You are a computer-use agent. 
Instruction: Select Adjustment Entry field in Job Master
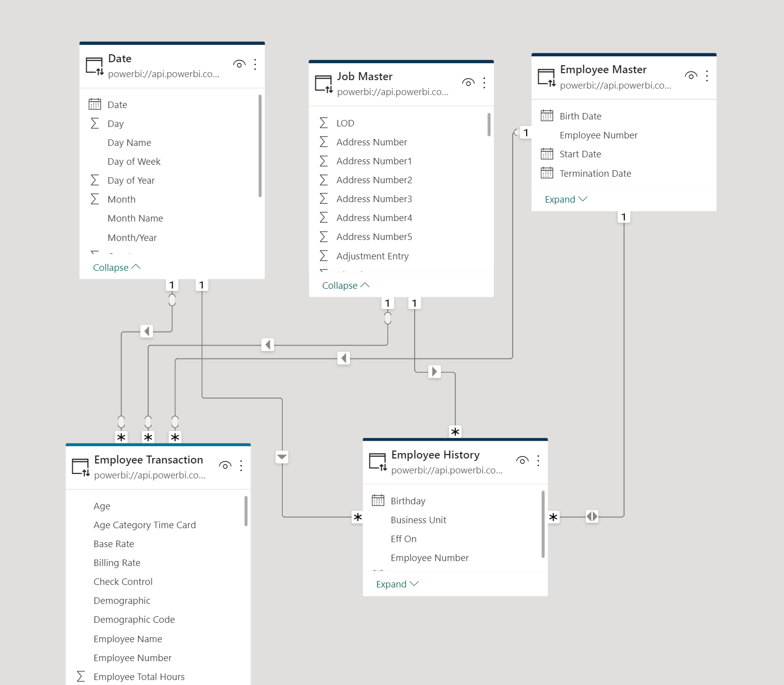[372, 256]
